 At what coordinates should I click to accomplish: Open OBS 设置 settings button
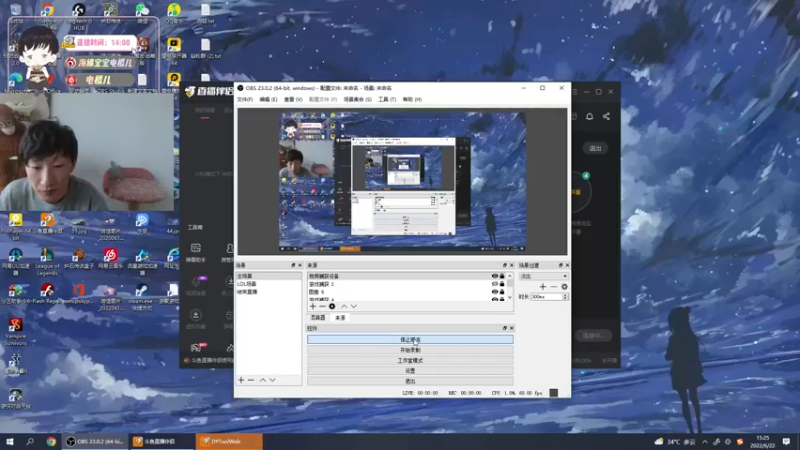[410, 370]
